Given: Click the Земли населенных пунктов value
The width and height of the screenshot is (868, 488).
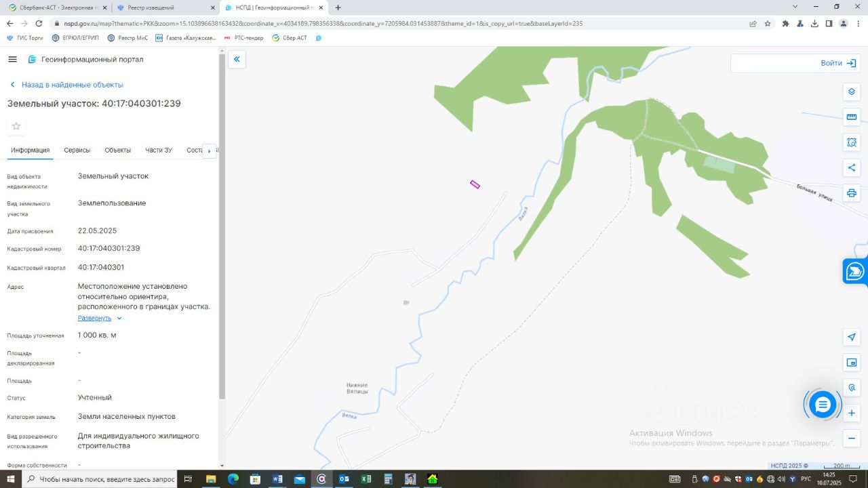Looking at the screenshot, I should click(127, 417).
